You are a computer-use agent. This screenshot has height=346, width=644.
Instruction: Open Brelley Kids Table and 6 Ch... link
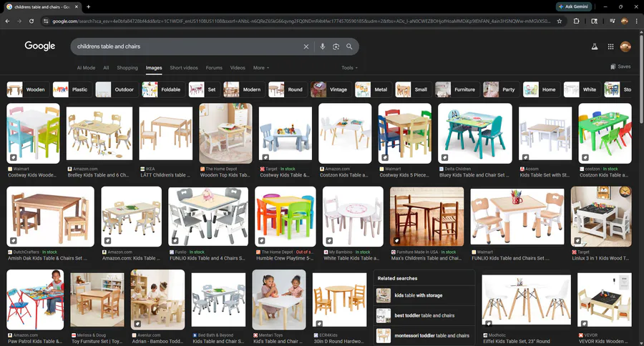(x=98, y=175)
